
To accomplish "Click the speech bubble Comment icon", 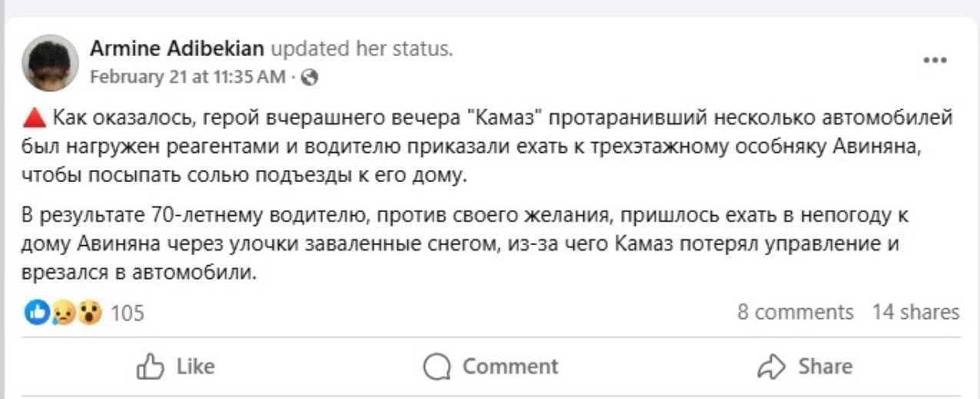I will [x=437, y=367].
